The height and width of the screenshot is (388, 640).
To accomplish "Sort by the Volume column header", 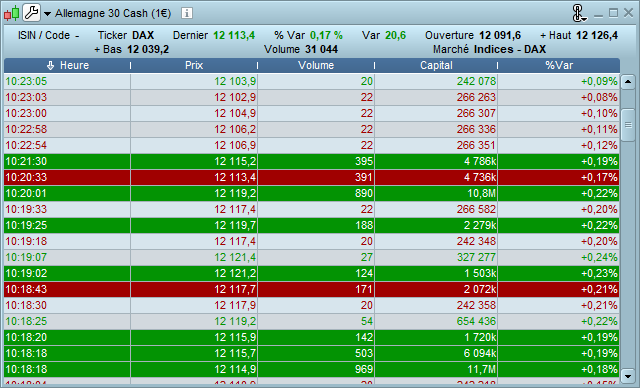I will 316,65.
